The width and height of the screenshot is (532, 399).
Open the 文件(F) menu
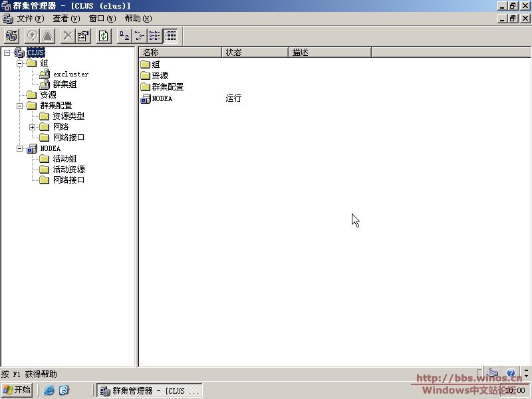[x=30, y=19]
